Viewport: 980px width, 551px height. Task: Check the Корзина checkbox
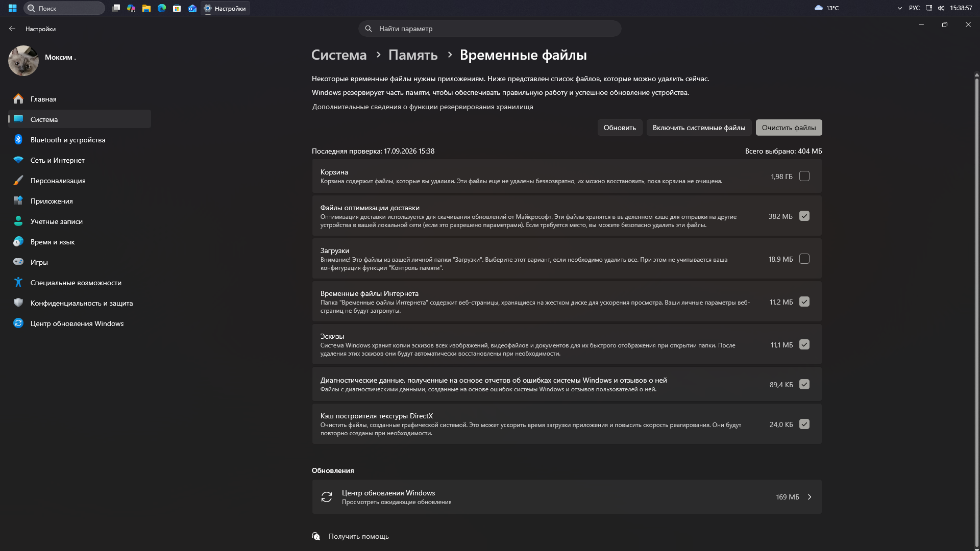(804, 176)
